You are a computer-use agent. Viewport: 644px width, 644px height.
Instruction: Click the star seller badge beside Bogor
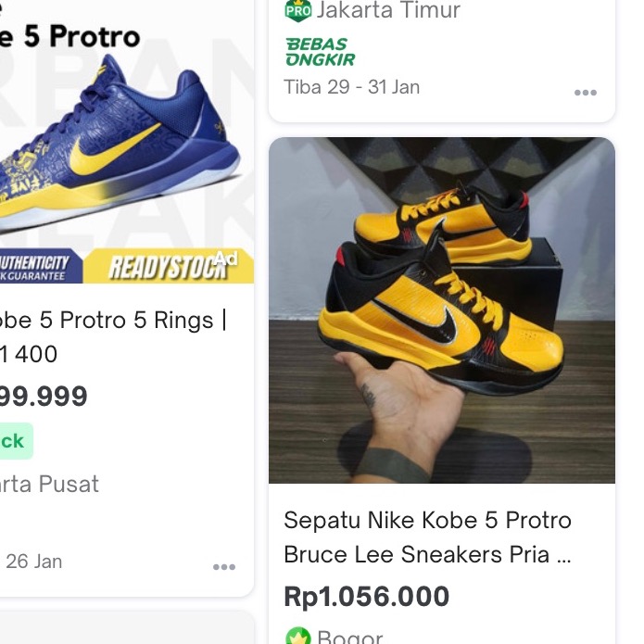(x=297, y=638)
